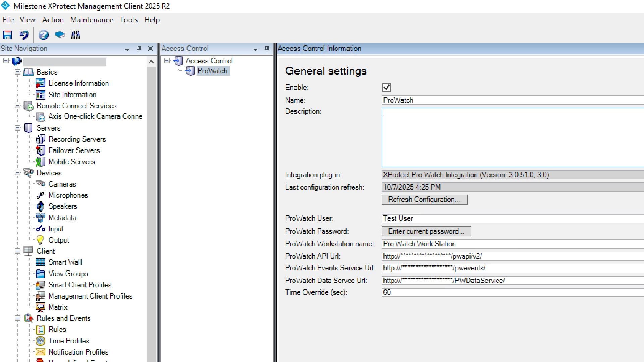This screenshot has width=644, height=362.
Task: Click the Time Profiles clock icon
Action: pos(40,341)
